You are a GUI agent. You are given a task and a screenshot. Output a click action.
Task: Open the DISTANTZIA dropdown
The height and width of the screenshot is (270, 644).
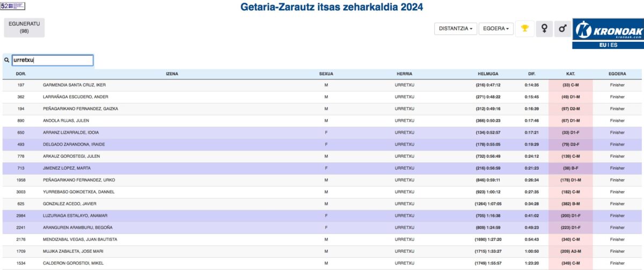coord(456,28)
